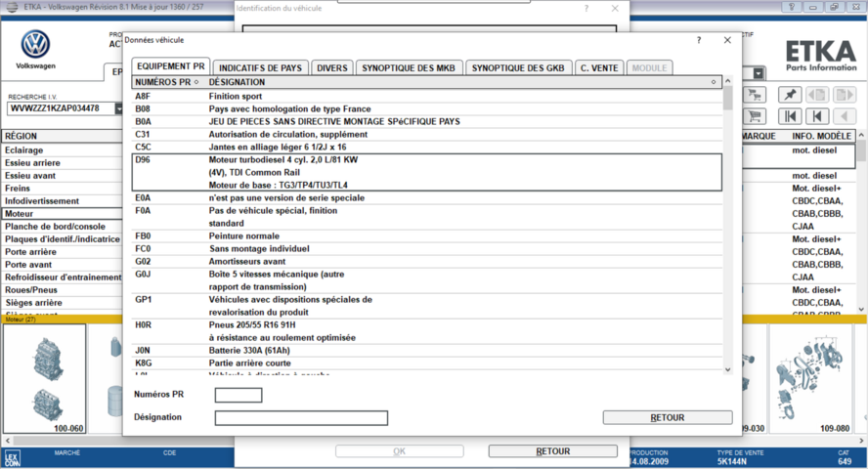Image resolution: width=868 pixels, height=469 pixels.
Task: Select Freins in RÉGION list
Action: [x=62, y=189]
